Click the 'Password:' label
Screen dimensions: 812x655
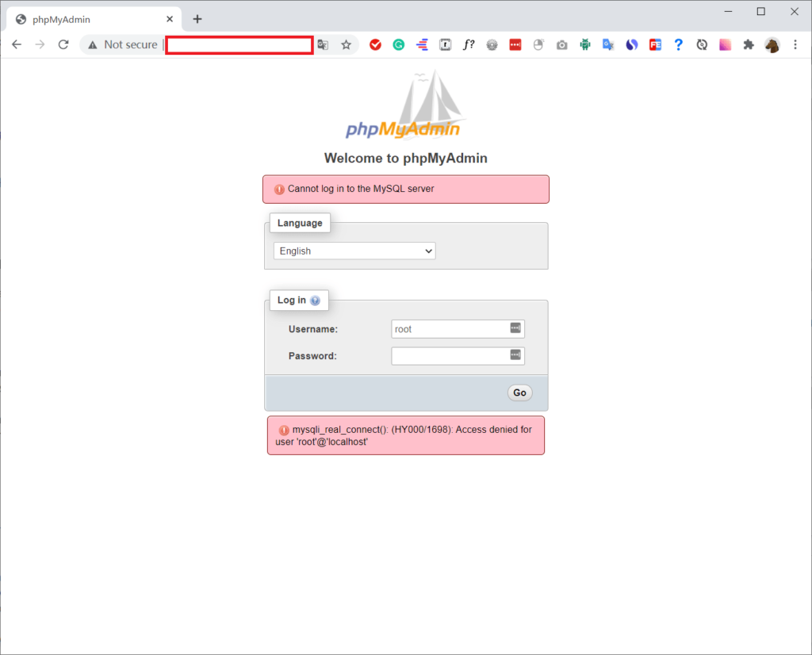[312, 356]
